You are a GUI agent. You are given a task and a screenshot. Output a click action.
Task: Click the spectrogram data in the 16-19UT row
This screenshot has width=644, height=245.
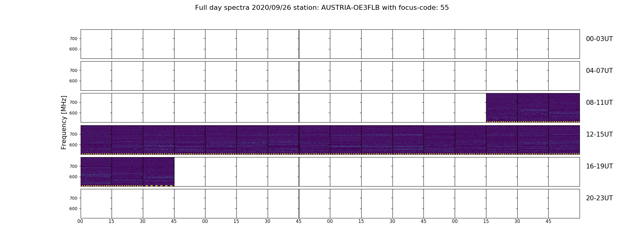127,172
